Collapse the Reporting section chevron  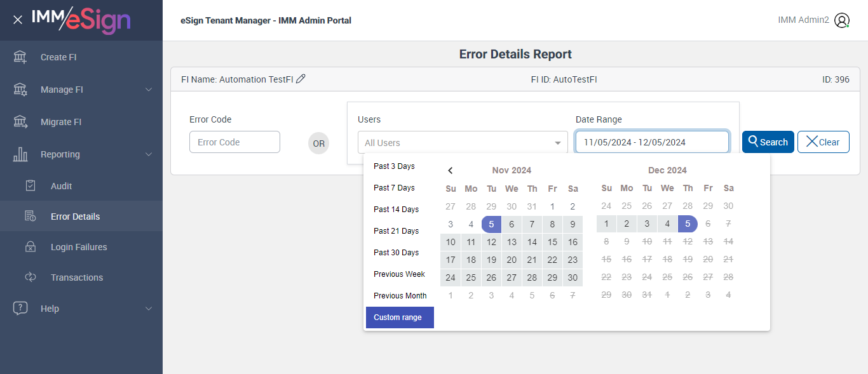pyautogui.click(x=149, y=154)
